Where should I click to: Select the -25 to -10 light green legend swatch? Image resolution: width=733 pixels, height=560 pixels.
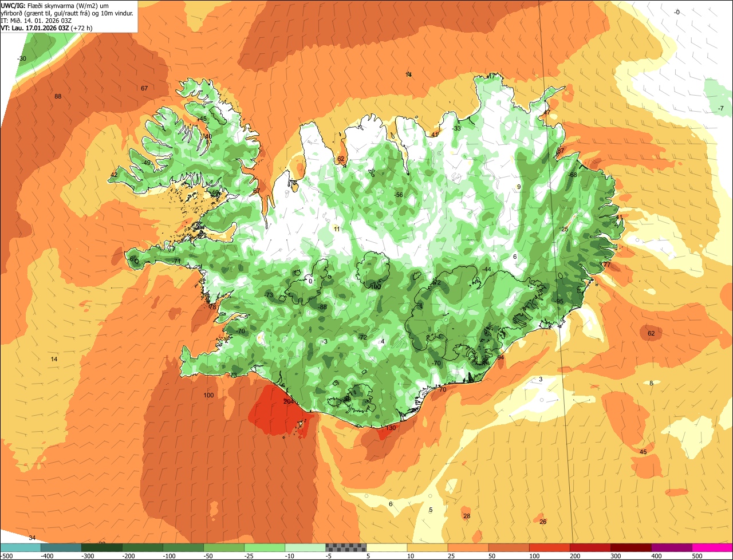[265, 547]
